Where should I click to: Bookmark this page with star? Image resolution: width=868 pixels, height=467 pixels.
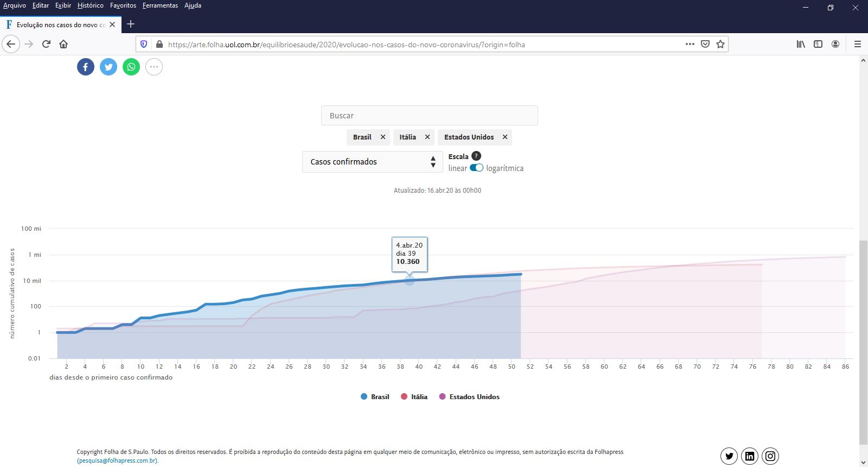click(720, 44)
